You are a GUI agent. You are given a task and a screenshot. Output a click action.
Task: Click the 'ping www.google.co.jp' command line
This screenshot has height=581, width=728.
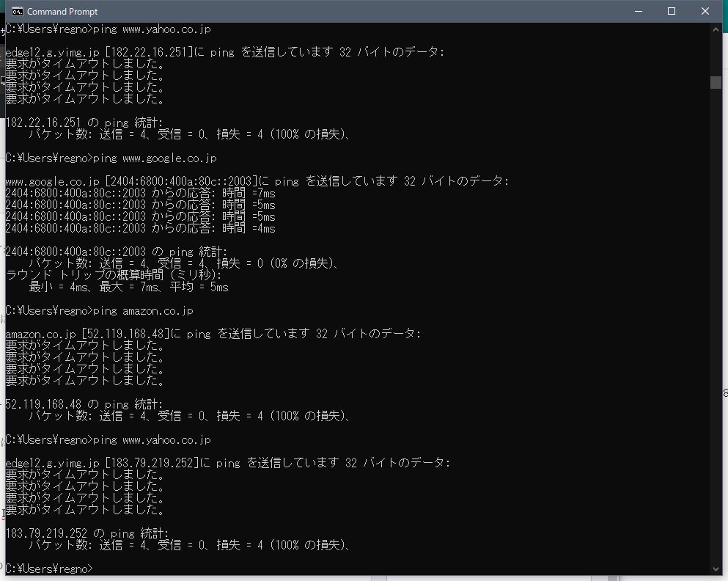111,158
